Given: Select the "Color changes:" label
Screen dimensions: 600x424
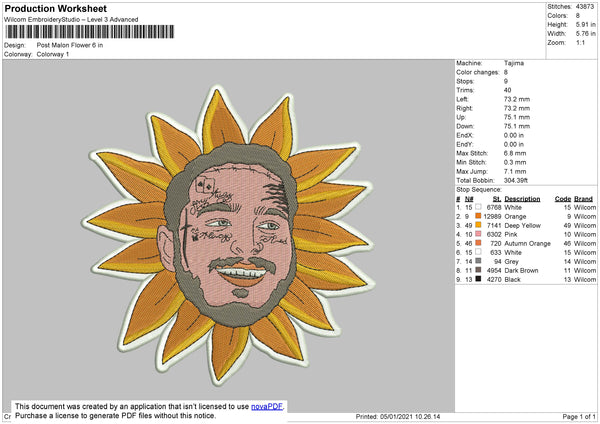Looking at the screenshot, I should [x=478, y=72].
